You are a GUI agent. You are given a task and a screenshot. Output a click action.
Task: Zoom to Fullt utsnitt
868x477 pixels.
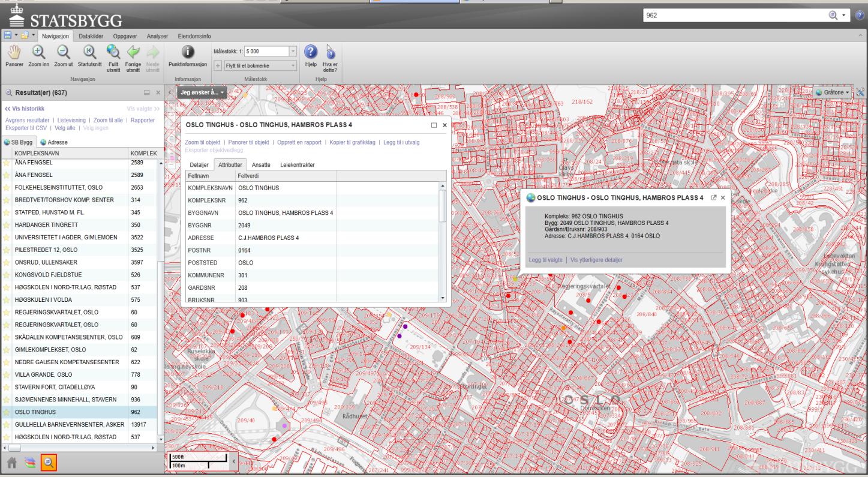point(113,58)
